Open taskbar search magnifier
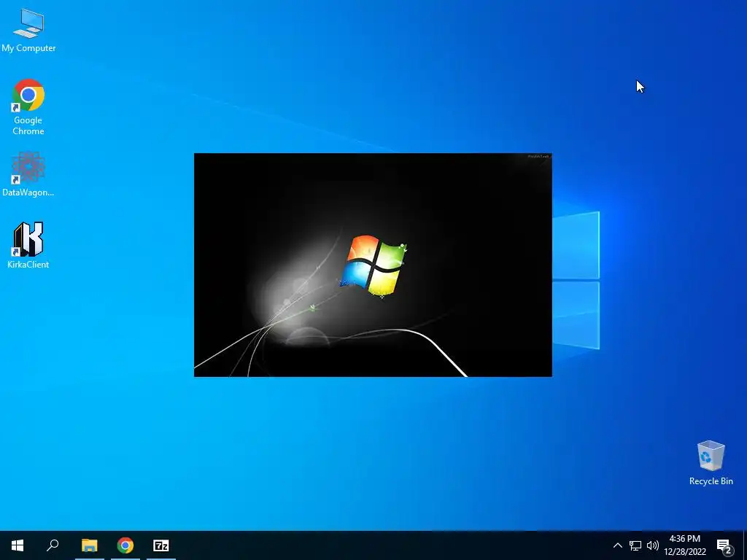 tap(53, 545)
